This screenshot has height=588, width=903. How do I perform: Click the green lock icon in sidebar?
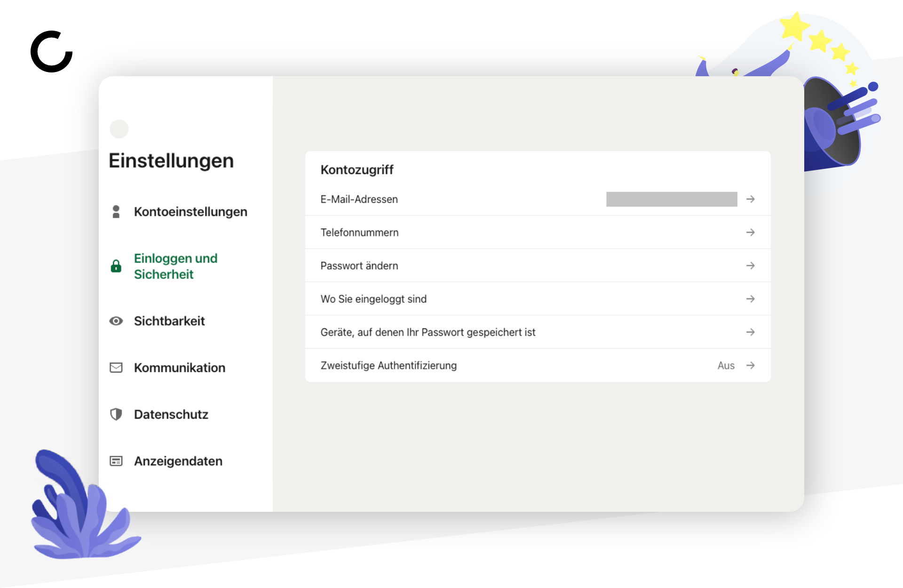[x=116, y=266]
